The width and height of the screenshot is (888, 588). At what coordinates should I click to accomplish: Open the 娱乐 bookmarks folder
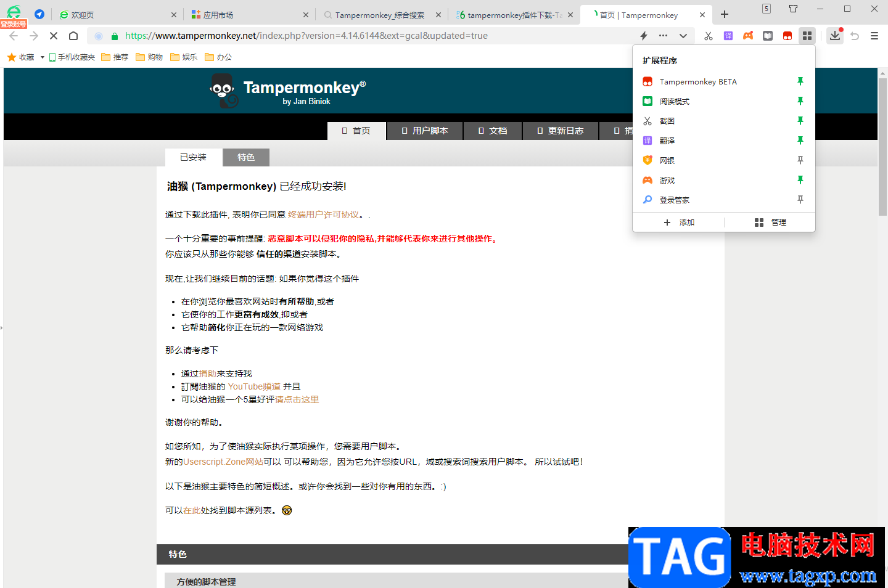click(x=184, y=57)
